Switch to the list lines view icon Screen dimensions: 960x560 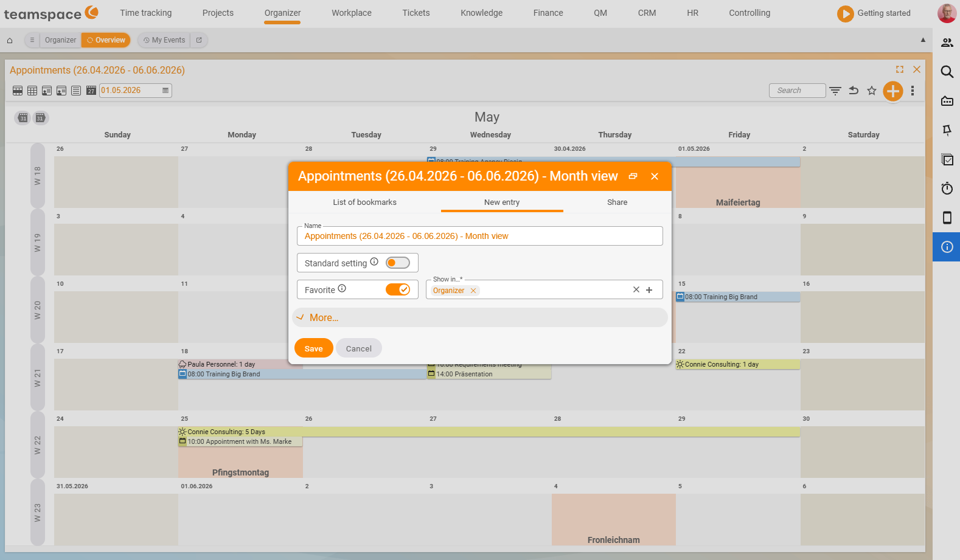pos(76,91)
